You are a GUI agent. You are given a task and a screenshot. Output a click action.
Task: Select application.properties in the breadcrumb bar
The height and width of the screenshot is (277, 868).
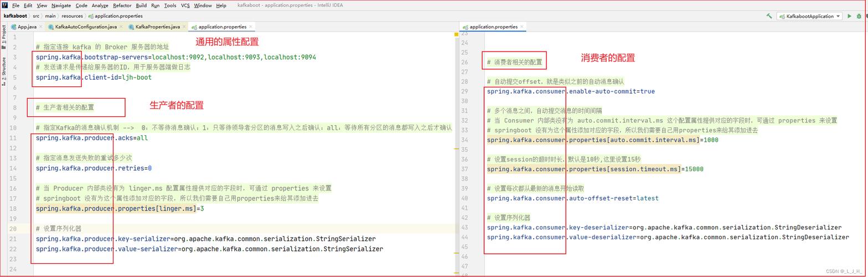click(x=115, y=16)
